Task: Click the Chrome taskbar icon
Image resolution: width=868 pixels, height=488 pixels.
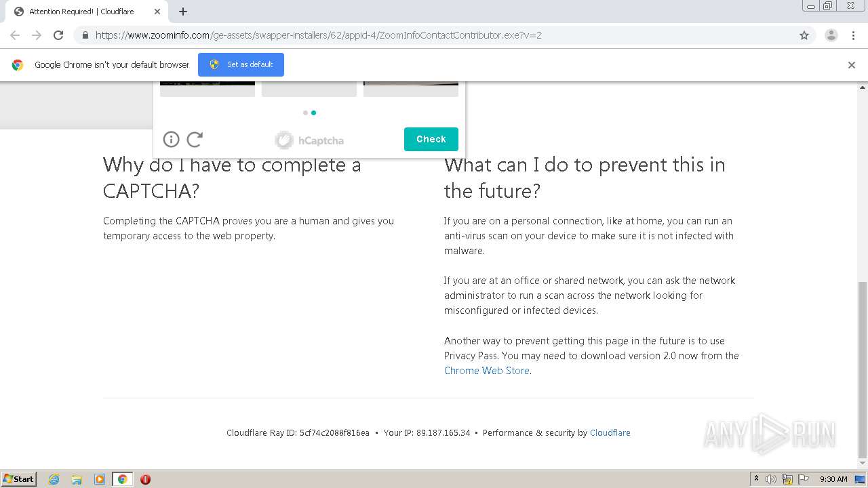Action: click(122, 479)
